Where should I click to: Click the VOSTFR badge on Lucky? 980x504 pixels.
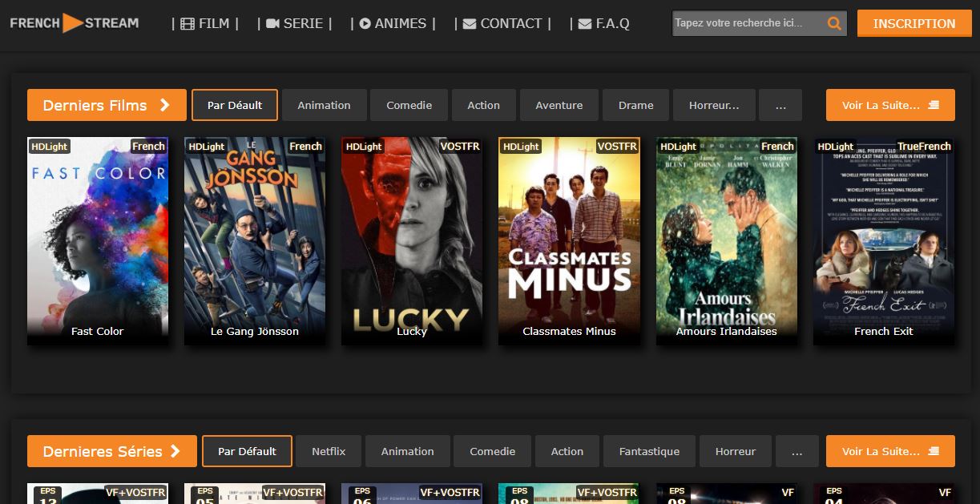coord(460,146)
